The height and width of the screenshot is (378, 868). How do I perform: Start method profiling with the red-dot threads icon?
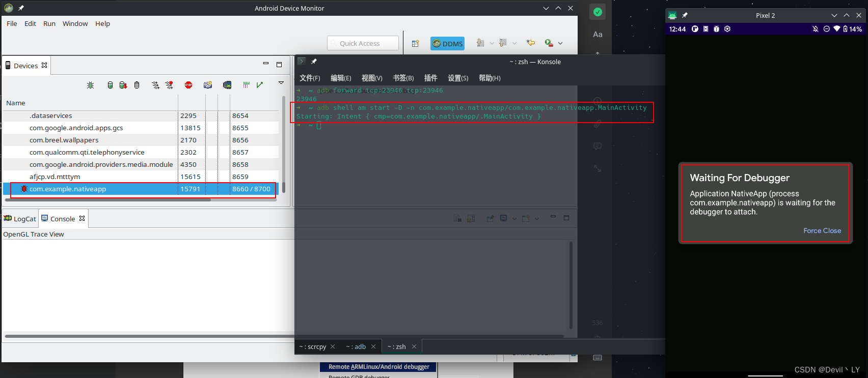[169, 85]
